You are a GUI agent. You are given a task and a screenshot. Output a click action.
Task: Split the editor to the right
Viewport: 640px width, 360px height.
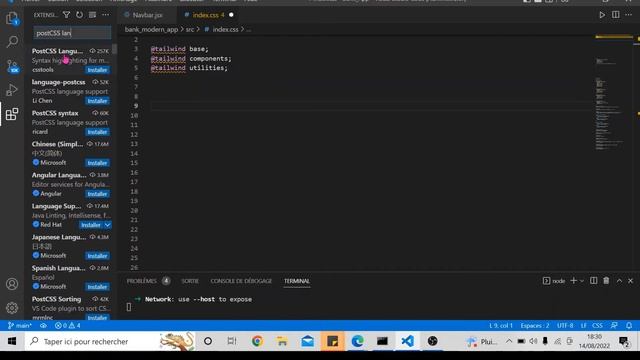(x=616, y=15)
